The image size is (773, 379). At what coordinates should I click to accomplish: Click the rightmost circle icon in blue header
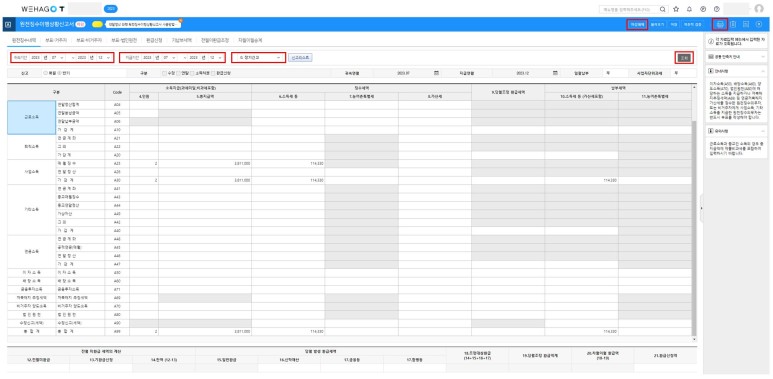[x=759, y=24]
